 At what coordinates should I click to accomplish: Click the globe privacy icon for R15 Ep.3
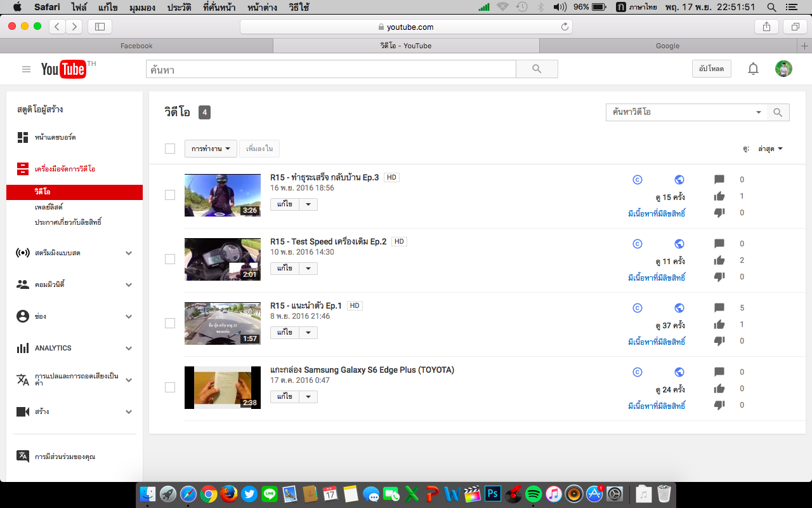[679, 180]
